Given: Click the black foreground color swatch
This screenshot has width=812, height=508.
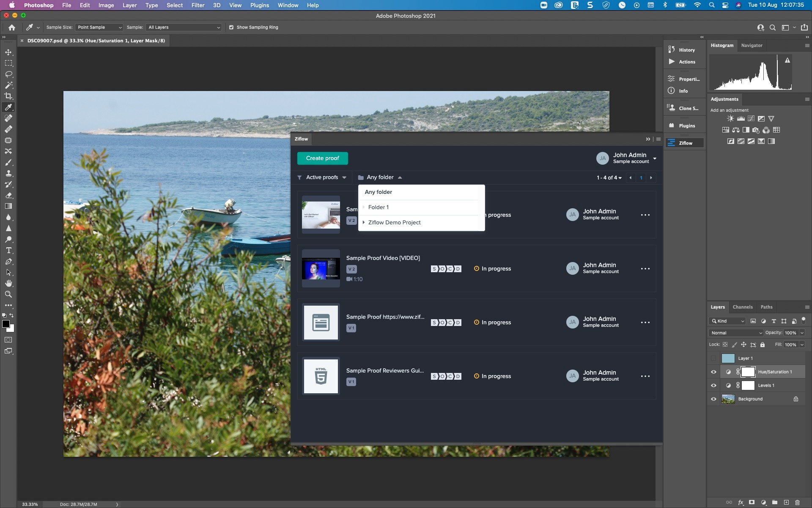Looking at the screenshot, I should coord(6,324).
